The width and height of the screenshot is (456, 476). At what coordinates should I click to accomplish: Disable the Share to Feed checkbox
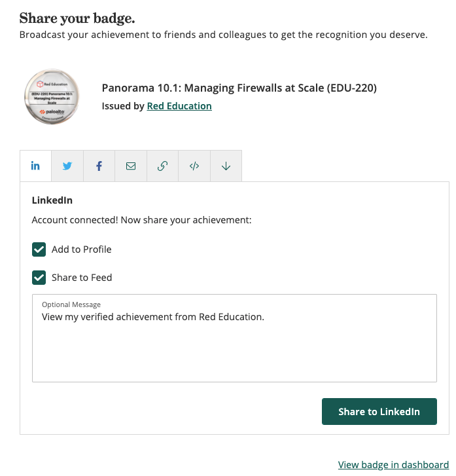pyautogui.click(x=39, y=278)
